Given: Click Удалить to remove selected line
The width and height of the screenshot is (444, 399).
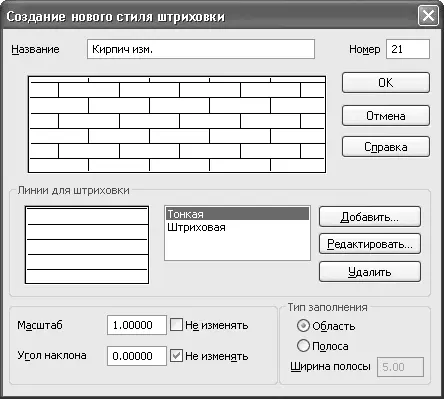Looking at the screenshot, I should pos(370,272).
